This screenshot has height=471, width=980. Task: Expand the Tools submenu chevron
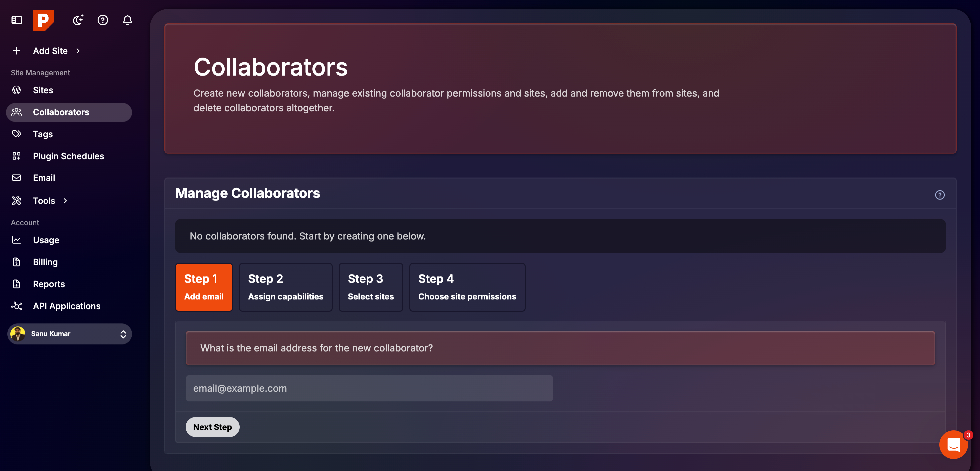[x=65, y=201]
